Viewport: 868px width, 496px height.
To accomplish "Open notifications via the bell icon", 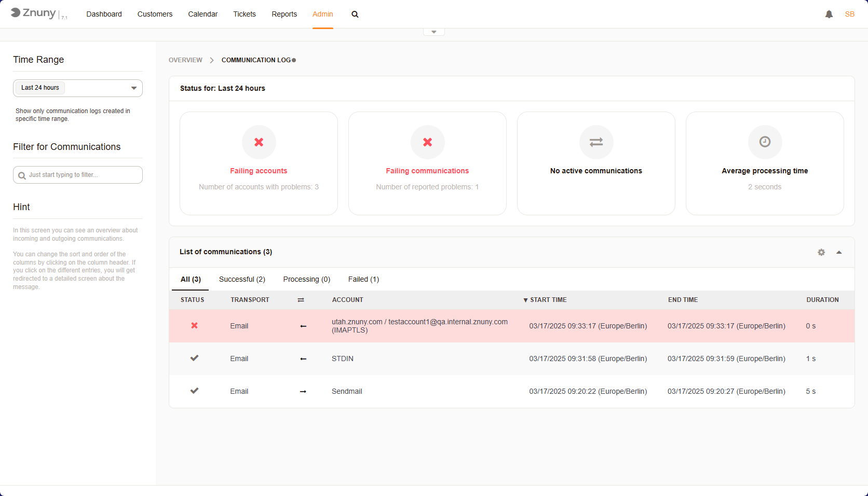I will tap(829, 14).
